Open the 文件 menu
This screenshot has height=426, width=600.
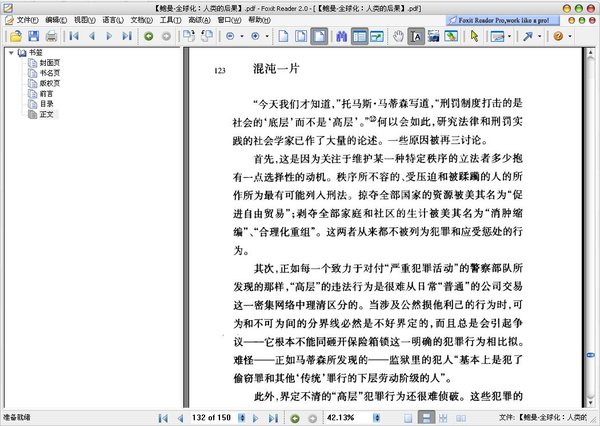(x=27, y=20)
